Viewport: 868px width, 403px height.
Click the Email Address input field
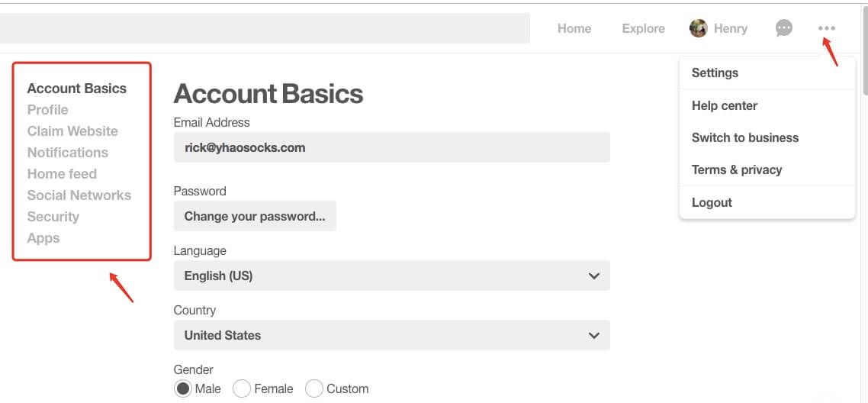(391, 147)
